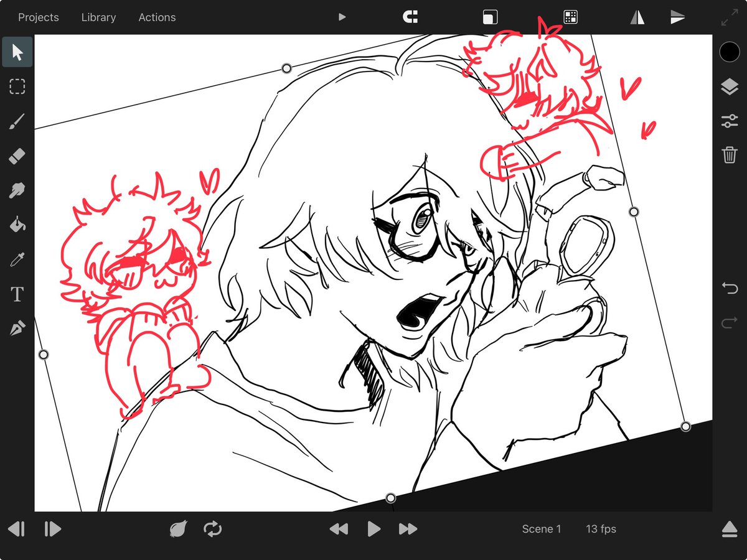Click the small play arrow in top bar
Screen dimensions: 747x560
click(x=342, y=17)
